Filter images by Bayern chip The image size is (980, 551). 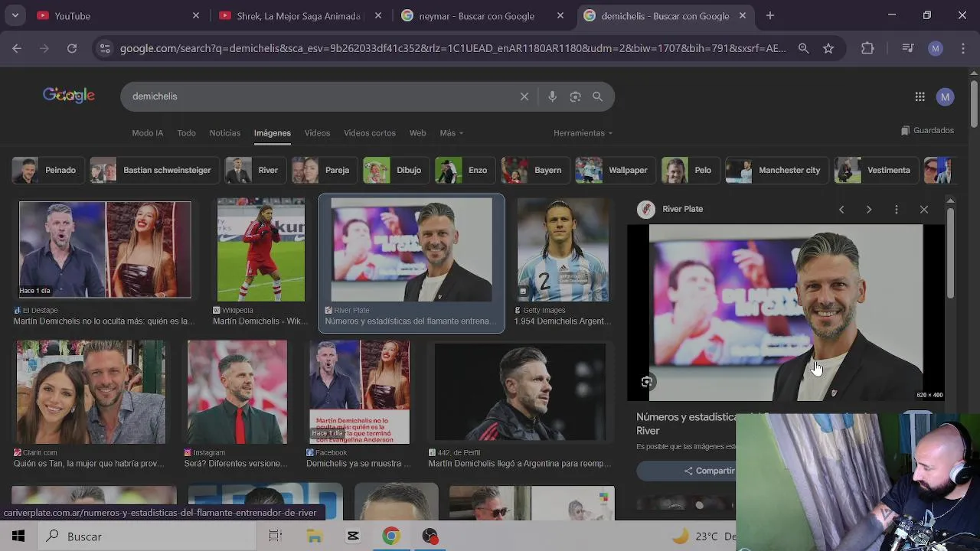535,170
